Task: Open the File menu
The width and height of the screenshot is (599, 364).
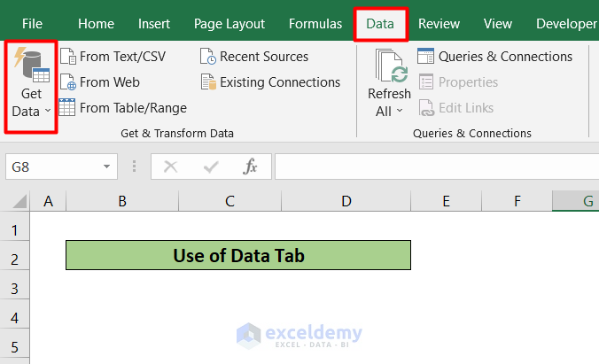Action: click(x=32, y=24)
